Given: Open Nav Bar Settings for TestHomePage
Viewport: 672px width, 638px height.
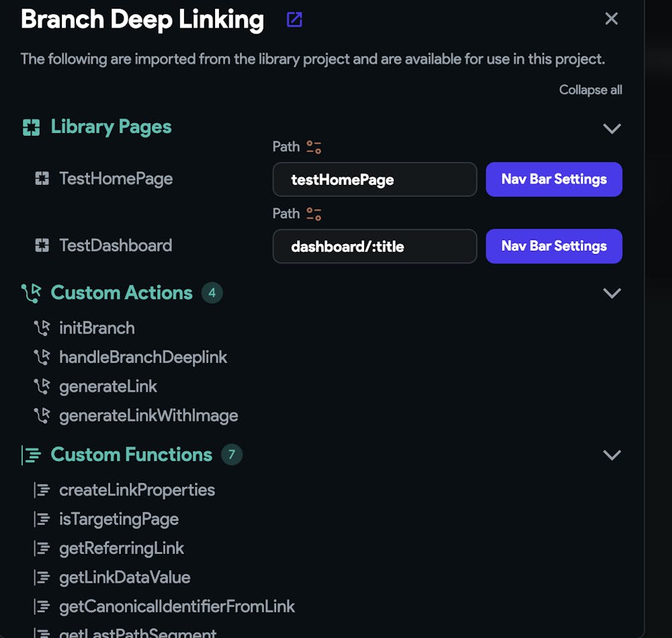Looking at the screenshot, I should (554, 180).
